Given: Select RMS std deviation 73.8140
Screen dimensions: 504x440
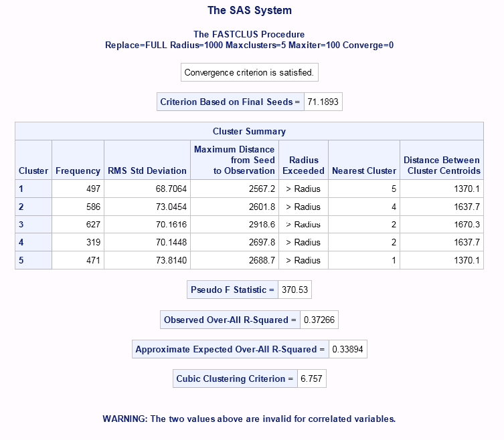Looking at the screenshot, I should pyautogui.click(x=147, y=260).
